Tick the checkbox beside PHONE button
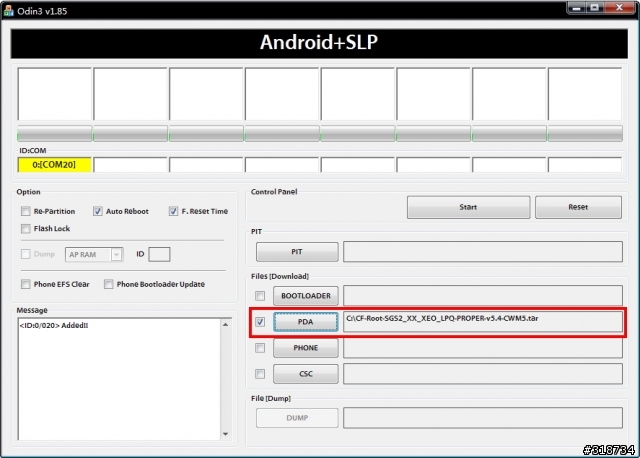The image size is (640, 458). coord(260,348)
